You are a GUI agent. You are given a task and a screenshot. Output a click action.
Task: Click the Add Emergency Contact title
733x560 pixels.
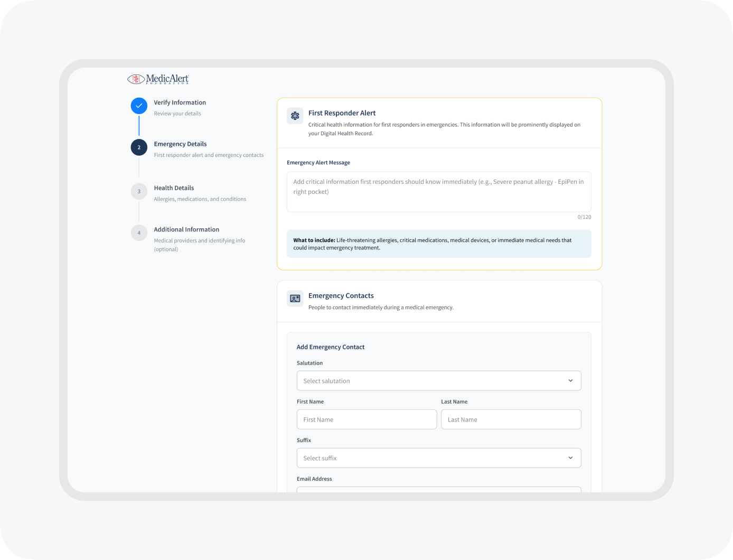[x=331, y=347]
